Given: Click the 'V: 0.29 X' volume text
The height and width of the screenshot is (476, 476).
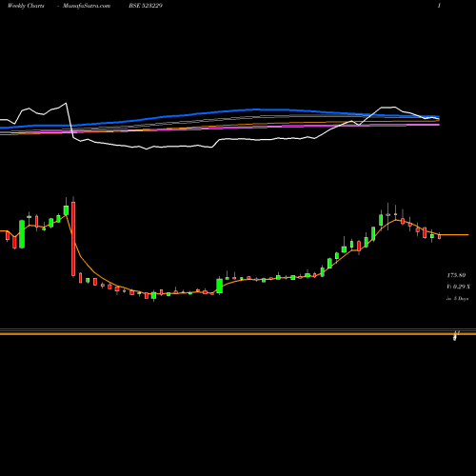Looking at the screenshot, I should click(459, 287).
